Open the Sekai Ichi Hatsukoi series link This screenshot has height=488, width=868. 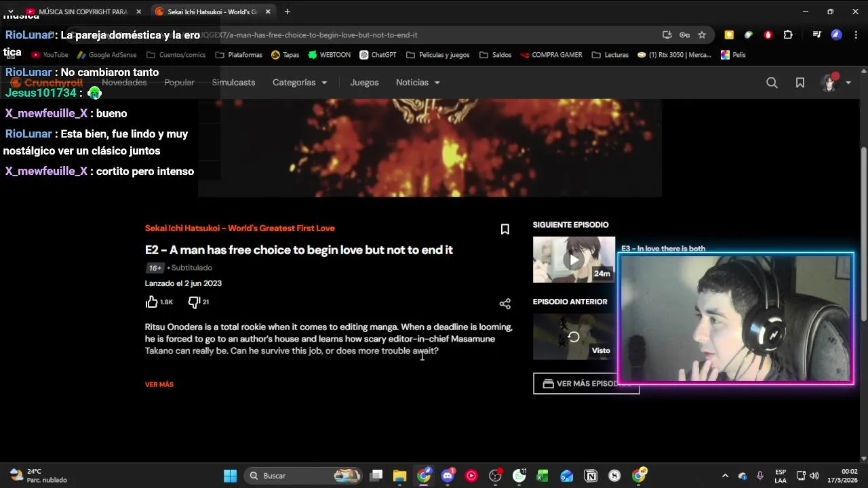click(240, 228)
